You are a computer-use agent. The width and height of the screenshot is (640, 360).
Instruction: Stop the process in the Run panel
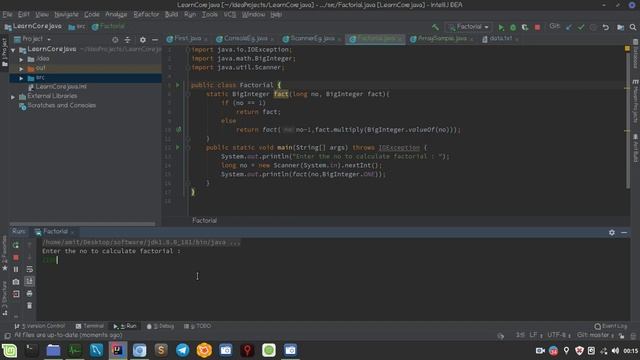click(16, 258)
